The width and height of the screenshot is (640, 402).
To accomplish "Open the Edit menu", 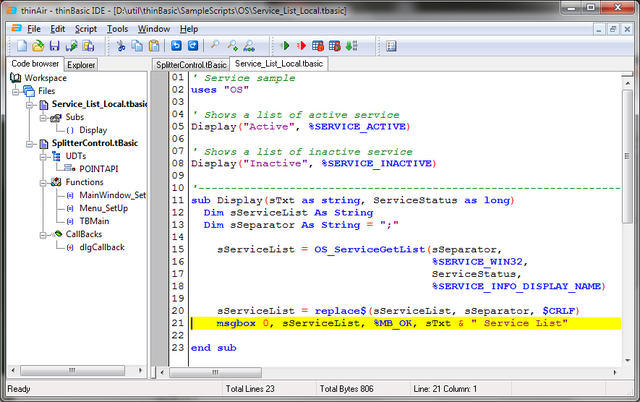I will [58, 29].
